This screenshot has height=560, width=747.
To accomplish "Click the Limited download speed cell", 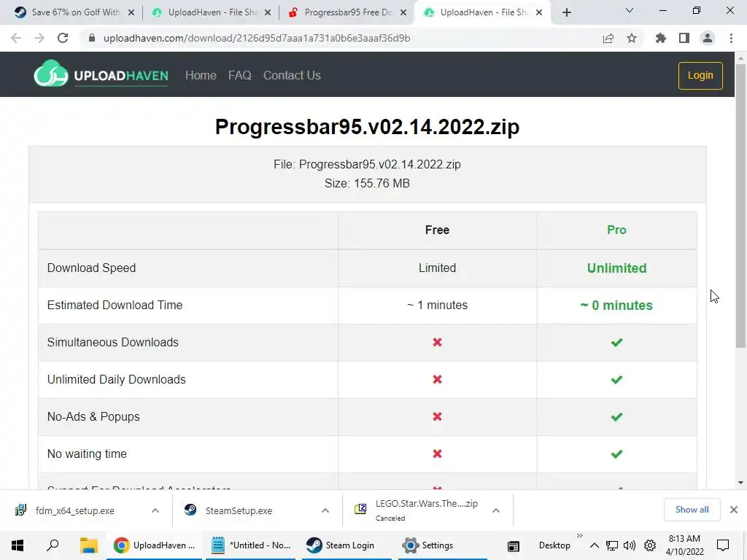I will coord(437,268).
